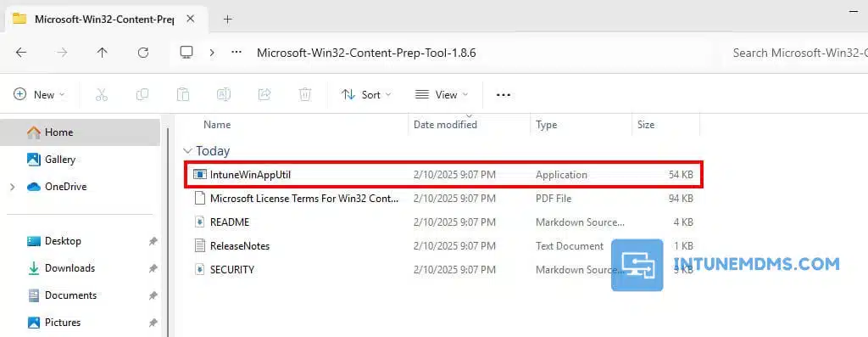Minimize the File Explorer window
This screenshot has width=868, height=337.
tap(853, 11)
